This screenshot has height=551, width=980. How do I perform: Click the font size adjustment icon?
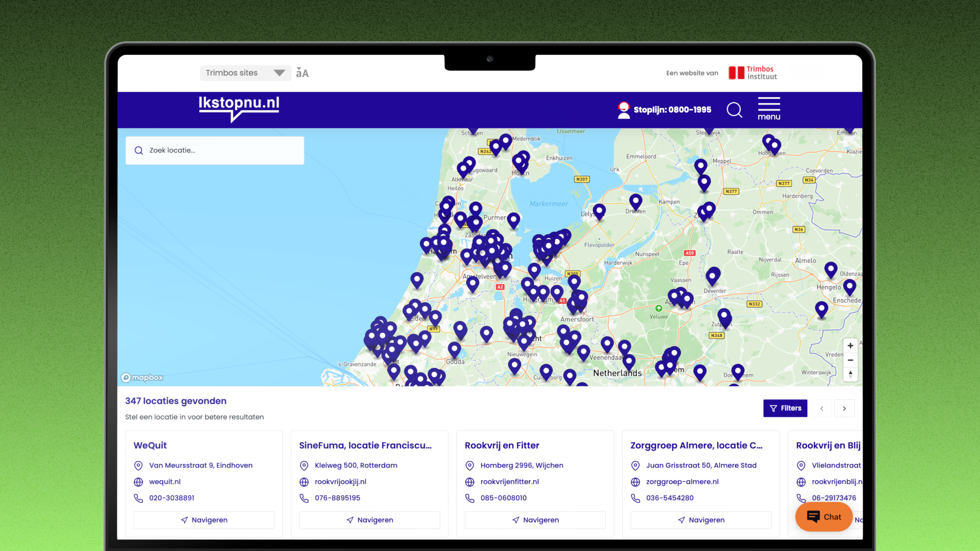pyautogui.click(x=302, y=73)
